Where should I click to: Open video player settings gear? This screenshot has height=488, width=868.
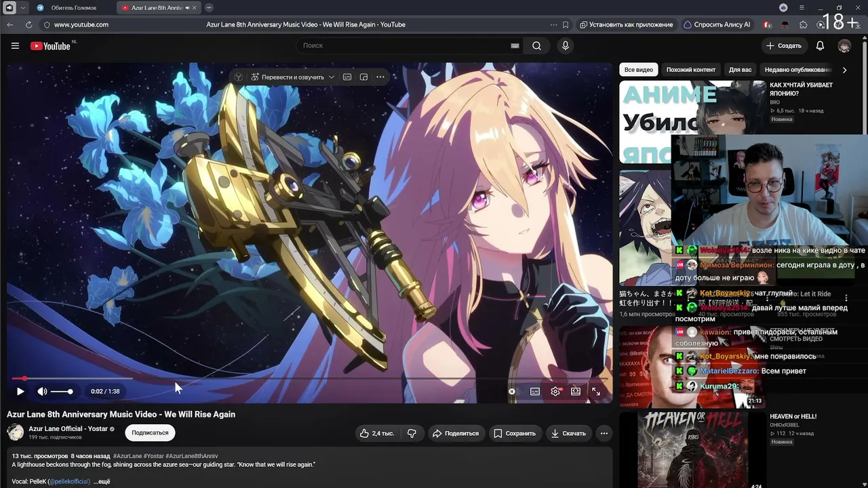(x=555, y=391)
